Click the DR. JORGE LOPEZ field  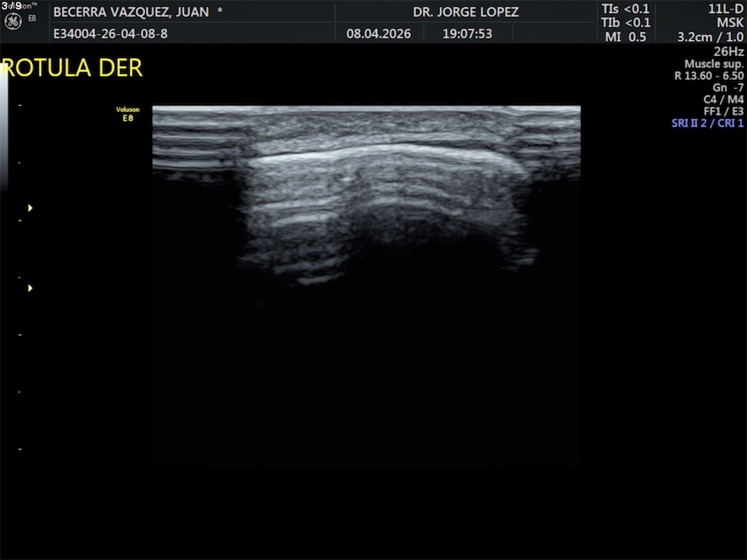(466, 12)
